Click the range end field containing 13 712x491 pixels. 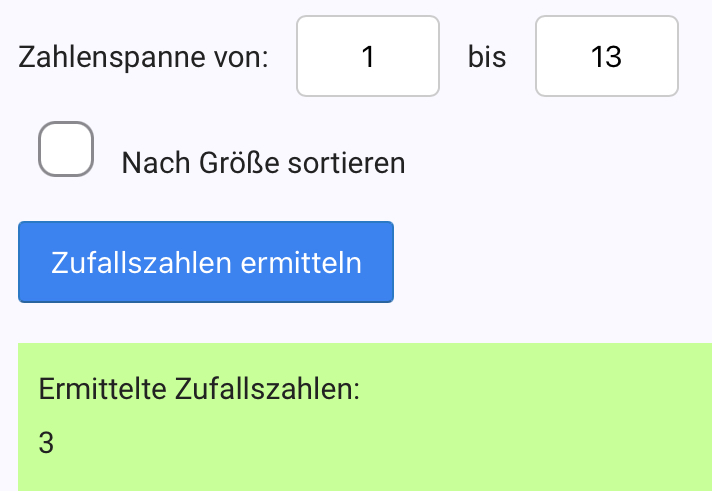606,56
